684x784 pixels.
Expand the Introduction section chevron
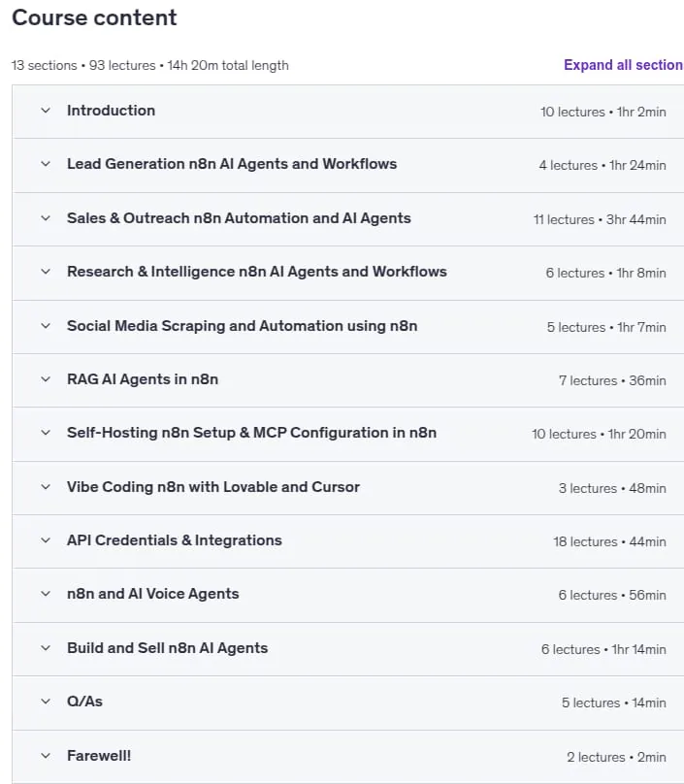(46, 111)
